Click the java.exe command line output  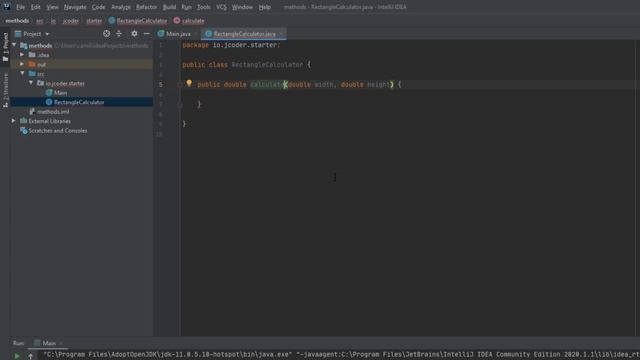[x=341, y=355]
